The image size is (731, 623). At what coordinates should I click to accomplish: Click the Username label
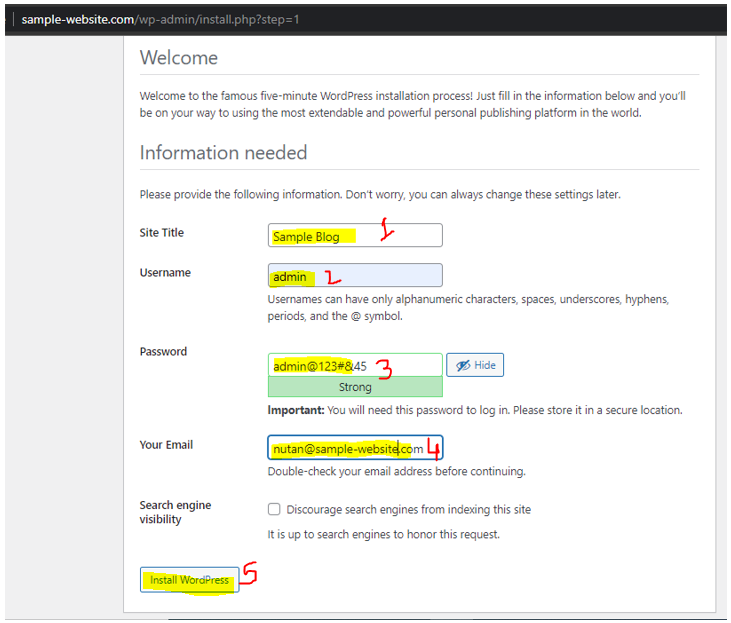(165, 273)
